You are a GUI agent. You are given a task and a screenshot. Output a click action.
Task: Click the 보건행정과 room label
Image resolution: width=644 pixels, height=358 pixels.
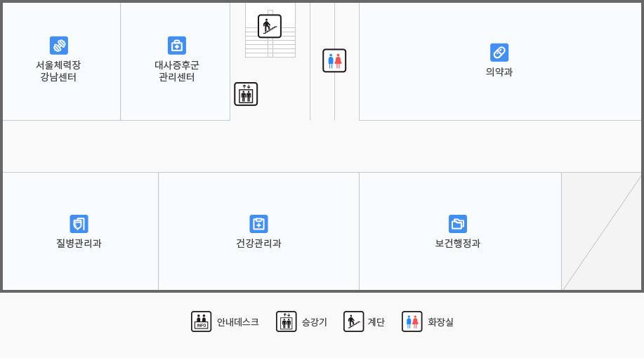tap(457, 243)
